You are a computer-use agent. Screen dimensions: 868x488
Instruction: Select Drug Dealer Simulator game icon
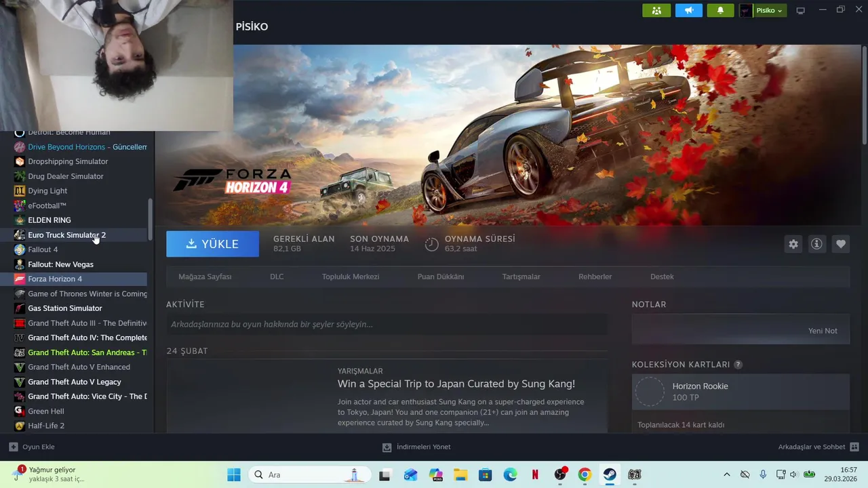20,176
